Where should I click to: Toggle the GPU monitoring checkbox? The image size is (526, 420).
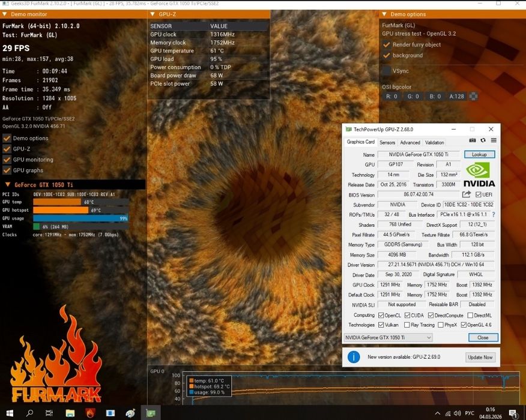[7, 160]
